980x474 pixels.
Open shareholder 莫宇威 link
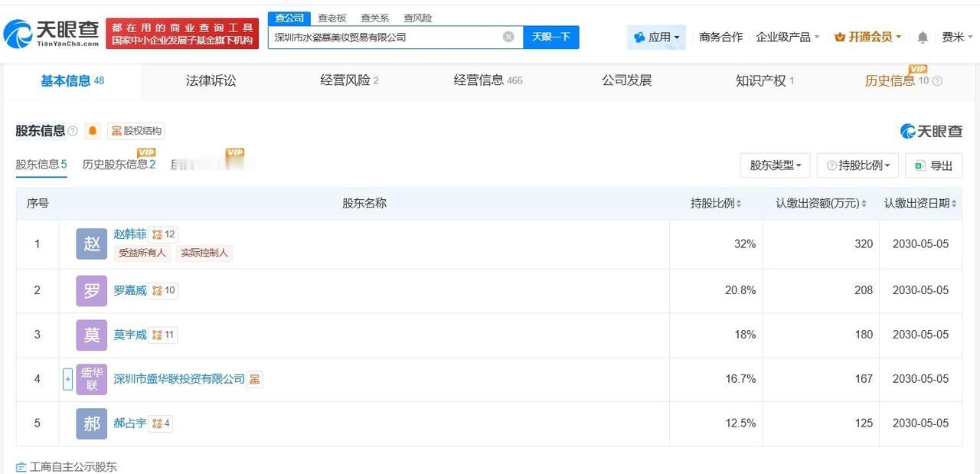tap(130, 335)
